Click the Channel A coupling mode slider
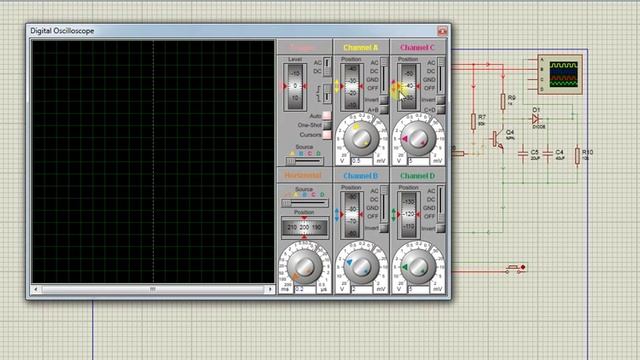This screenshot has height=360, width=640. coord(384,76)
